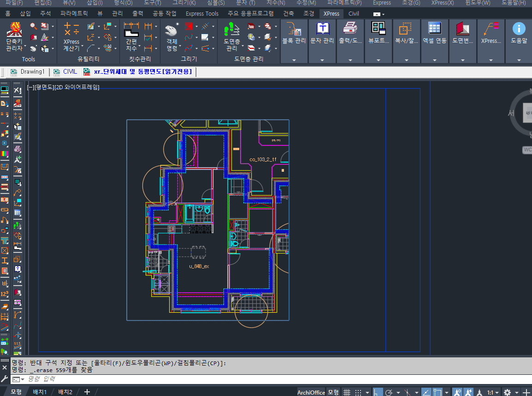Click the [평면도] view control label
Screen dimensions: 532x396
44,87
